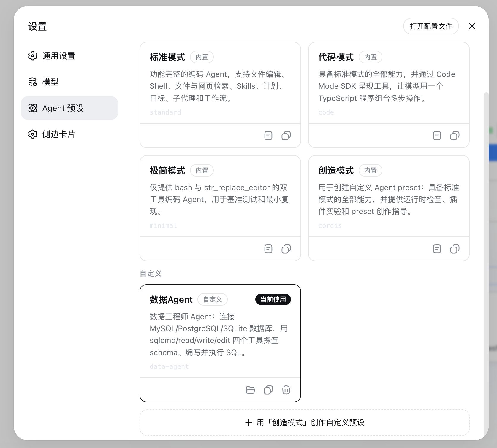Viewport: 497px width, 448px height.
Task: Click the 设置 dialog title
Action: (x=37, y=26)
